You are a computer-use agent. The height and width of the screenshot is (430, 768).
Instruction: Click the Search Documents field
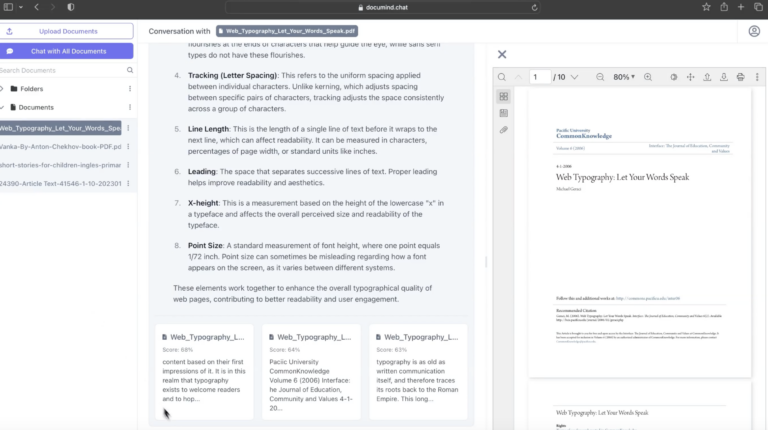(x=61, y=71)
